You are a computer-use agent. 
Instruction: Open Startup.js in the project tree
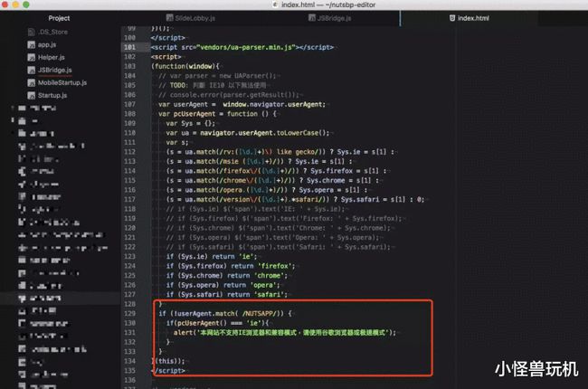click(52, 96)
